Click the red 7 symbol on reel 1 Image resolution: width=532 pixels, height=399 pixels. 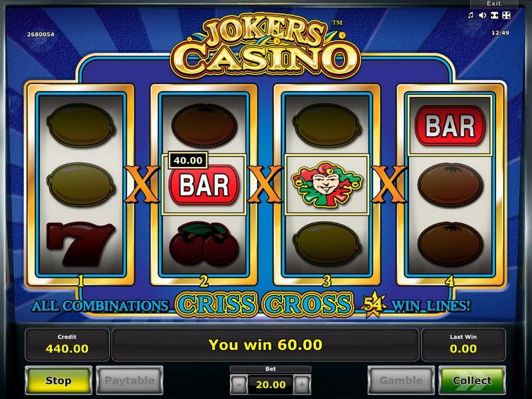80,243
